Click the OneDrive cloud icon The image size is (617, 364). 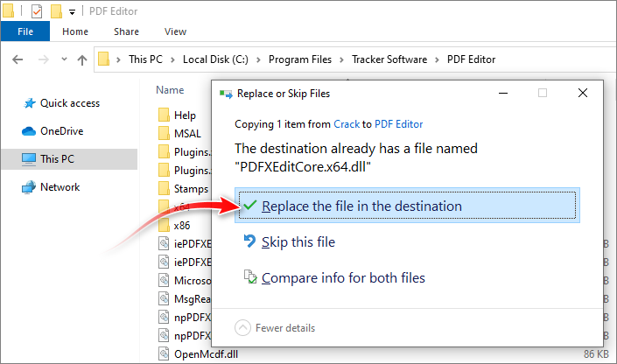(x=29, y=131)
